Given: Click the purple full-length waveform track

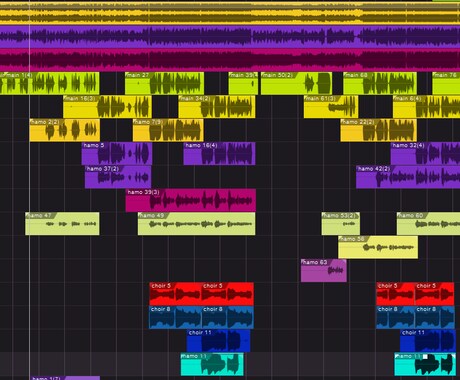Looking at the screenshot, I should pos(230,37).
